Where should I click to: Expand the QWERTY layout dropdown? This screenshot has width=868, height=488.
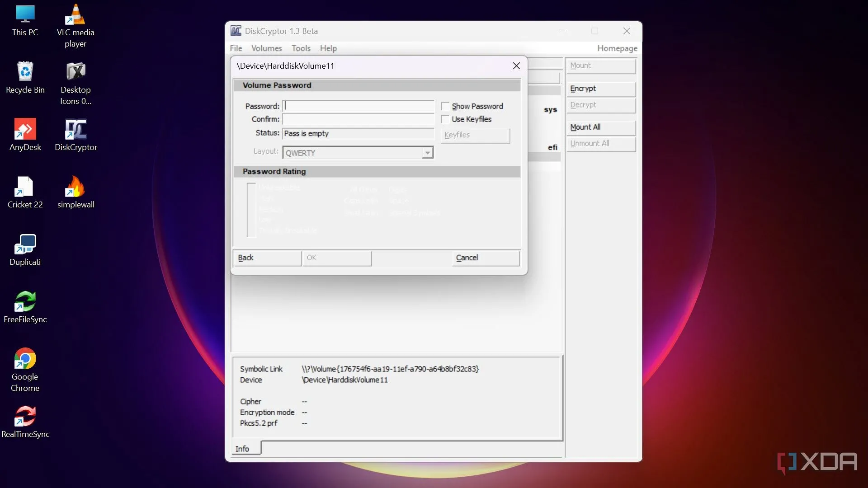427,153
